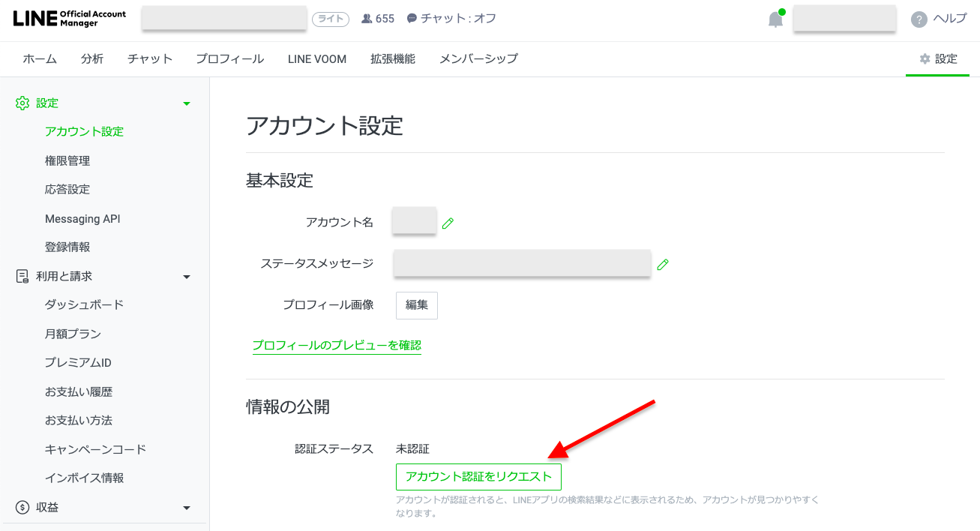
Task: Collapse the 利用と請求 sidebar section
Action: point(187,277)
